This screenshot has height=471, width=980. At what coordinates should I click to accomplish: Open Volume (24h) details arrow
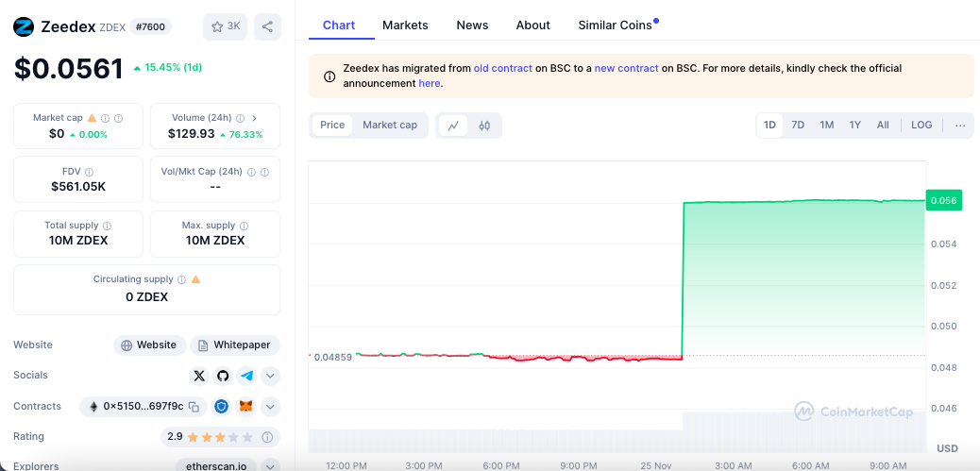(x=254, y=117)
